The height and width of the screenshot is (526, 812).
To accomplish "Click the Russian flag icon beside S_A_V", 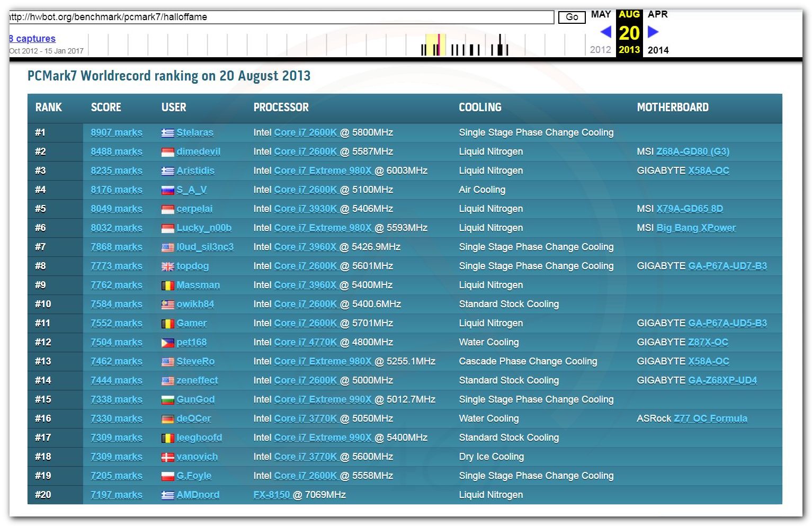I will click(167, 190).
